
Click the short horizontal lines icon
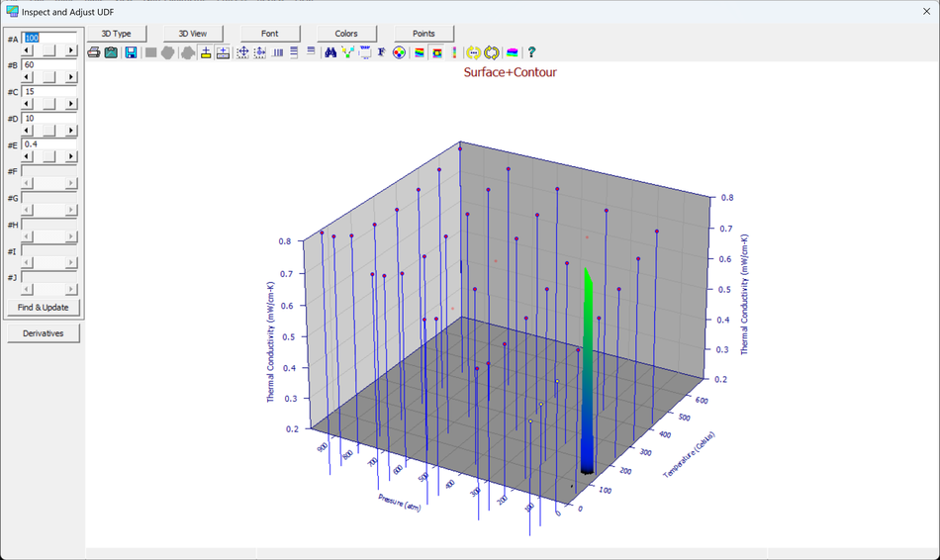tap(311, 51)
